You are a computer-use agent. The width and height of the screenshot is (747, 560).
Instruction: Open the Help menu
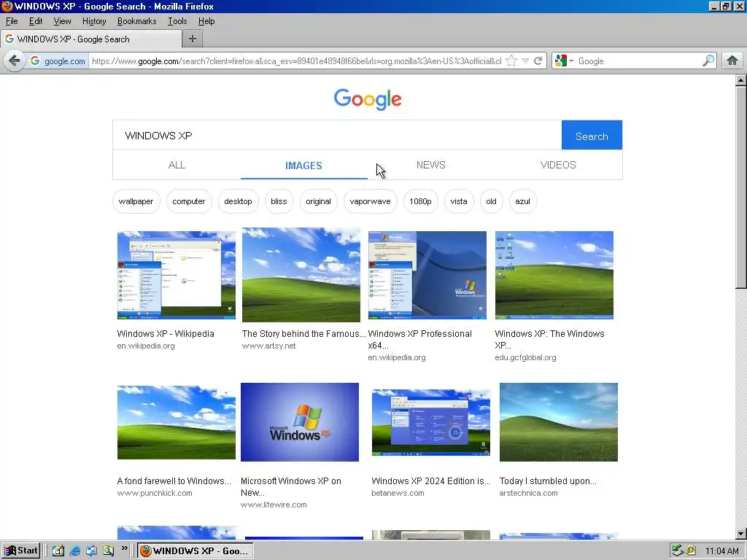(206, 21)
